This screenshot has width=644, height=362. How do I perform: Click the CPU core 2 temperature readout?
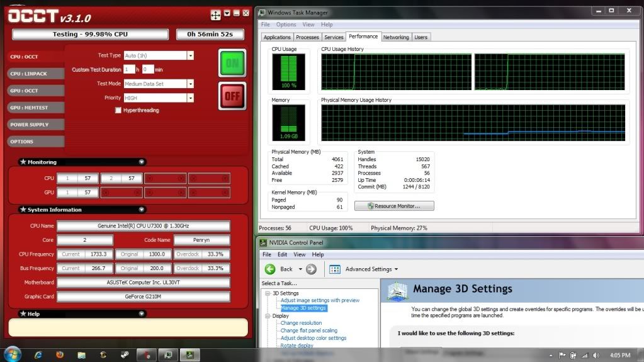point(121,178)
